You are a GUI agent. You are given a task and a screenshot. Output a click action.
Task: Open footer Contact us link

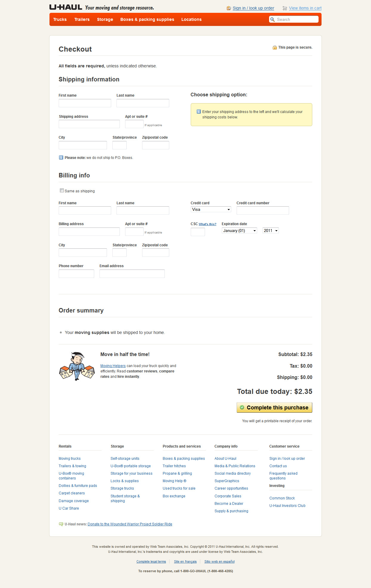[x=278, y=466]
